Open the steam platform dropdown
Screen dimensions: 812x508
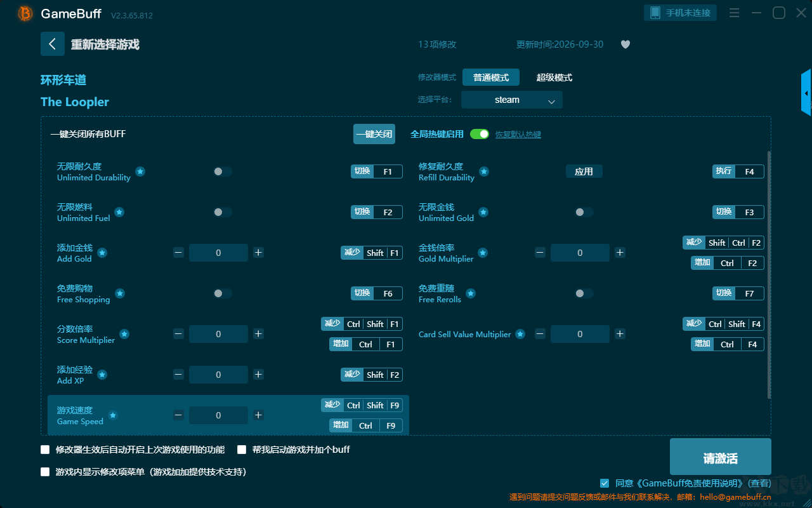click(512, 100)
